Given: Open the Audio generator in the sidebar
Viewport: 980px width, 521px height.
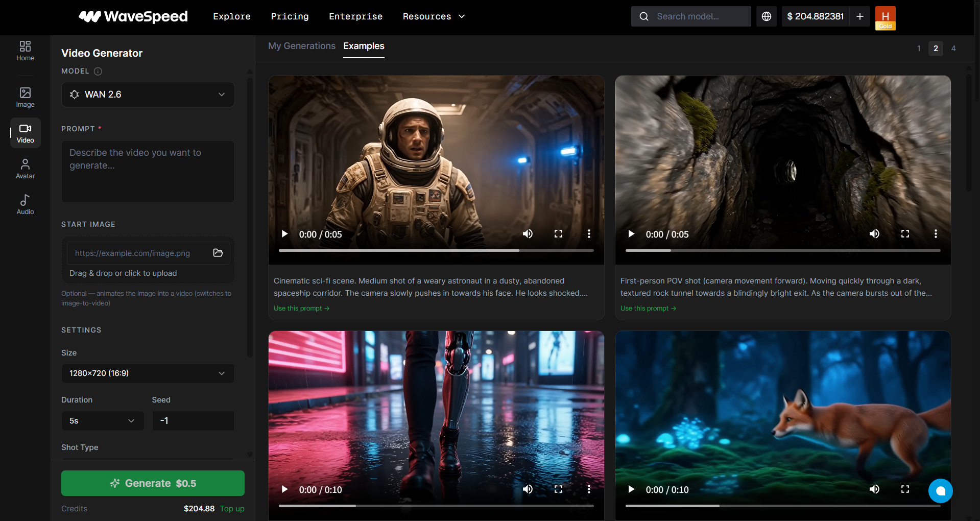Looking at the screenshot, I should (25, 204).
